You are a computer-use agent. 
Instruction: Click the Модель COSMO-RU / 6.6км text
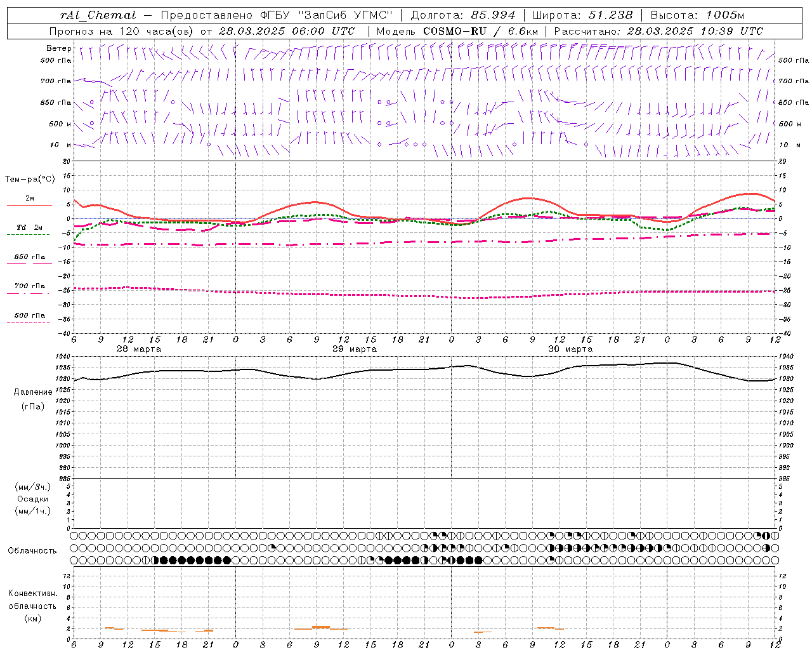pos(457,31)
